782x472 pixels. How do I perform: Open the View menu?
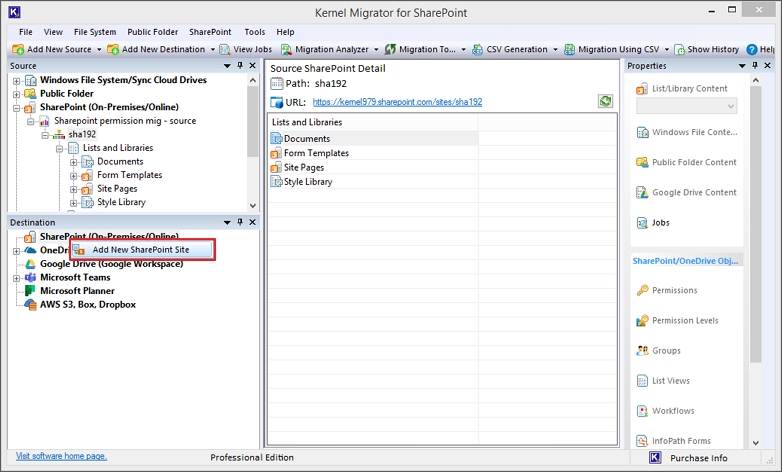(53, 32)
